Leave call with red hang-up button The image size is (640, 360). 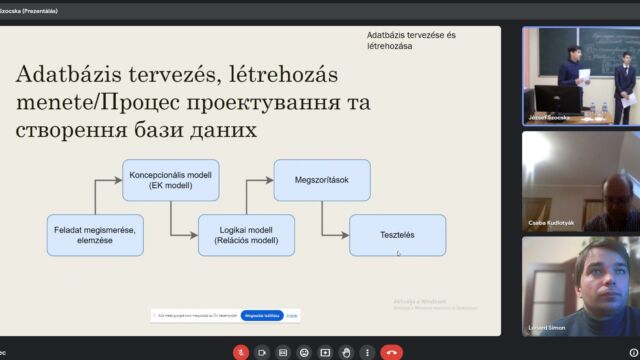click(x=391, y=352)
